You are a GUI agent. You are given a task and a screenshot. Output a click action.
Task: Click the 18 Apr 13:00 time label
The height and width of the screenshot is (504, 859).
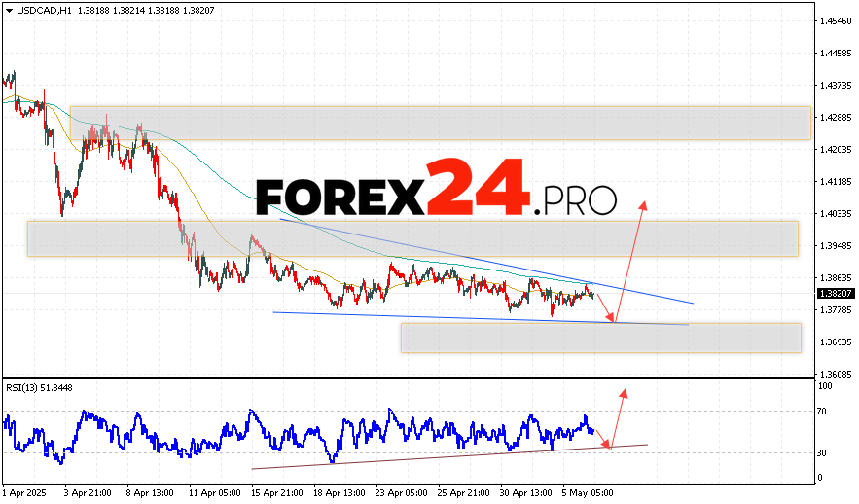tap(340, 493)
